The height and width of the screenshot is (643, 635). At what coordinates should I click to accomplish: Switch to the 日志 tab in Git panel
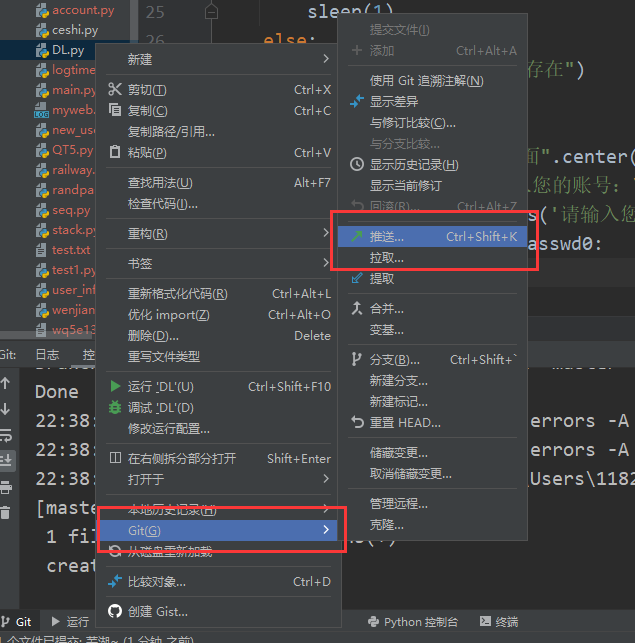pyautogui.click(x=47, y=354)
